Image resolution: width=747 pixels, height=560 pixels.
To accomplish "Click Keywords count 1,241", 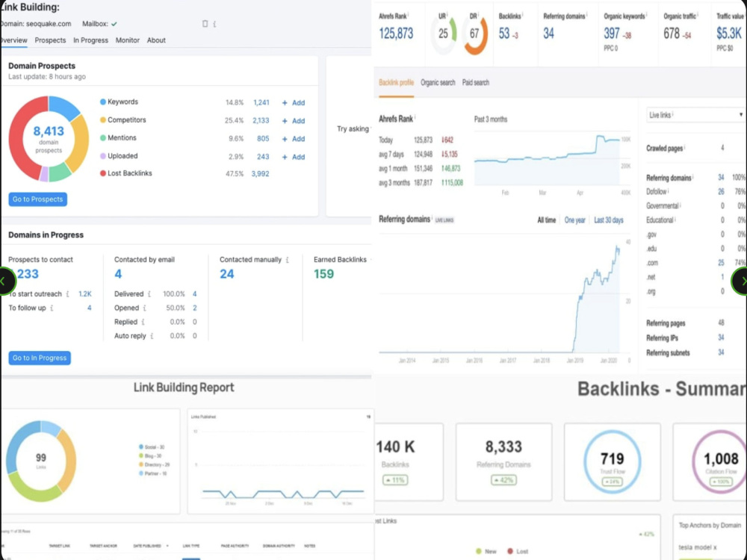I will (x=261, y=102).
